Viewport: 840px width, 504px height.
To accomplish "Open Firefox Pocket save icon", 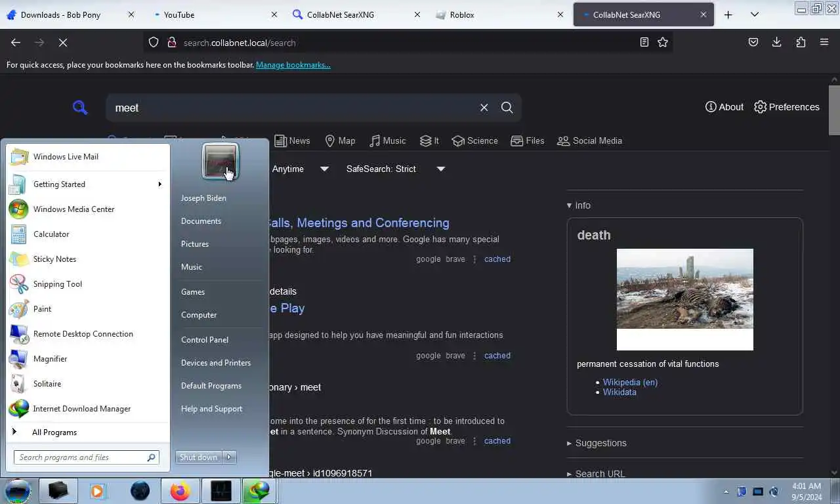I will [x=753, y=42].
